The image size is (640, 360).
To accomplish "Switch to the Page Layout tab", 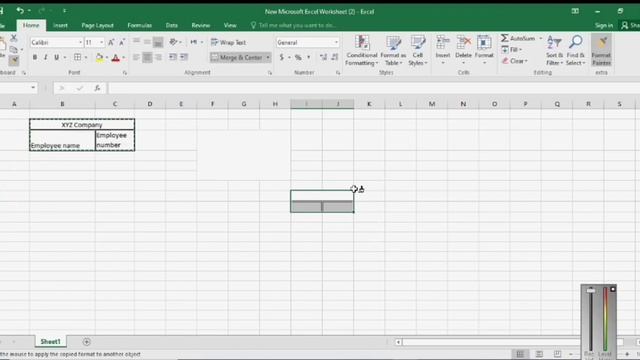I will pyautogui.click(x=98, y=25).
